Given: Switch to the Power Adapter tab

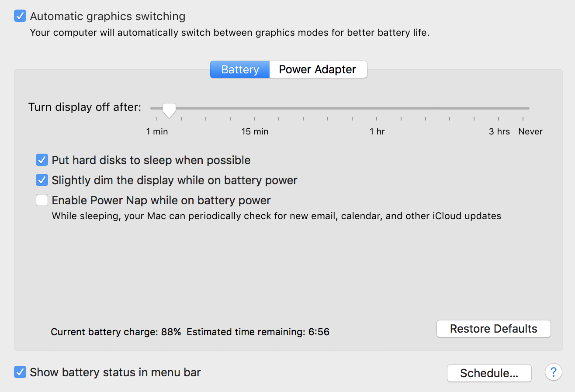Looking at the screenshot, I should [318, 69].
